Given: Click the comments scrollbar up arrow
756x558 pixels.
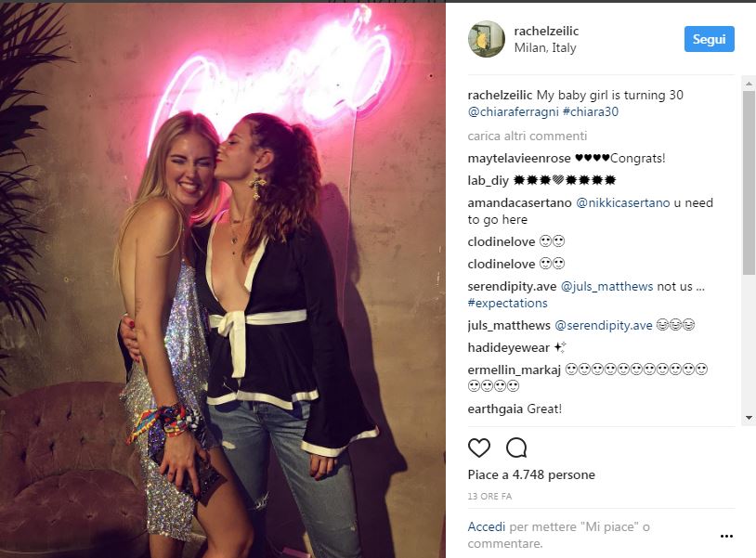Looking at the screenshot, I should point(749,84).
